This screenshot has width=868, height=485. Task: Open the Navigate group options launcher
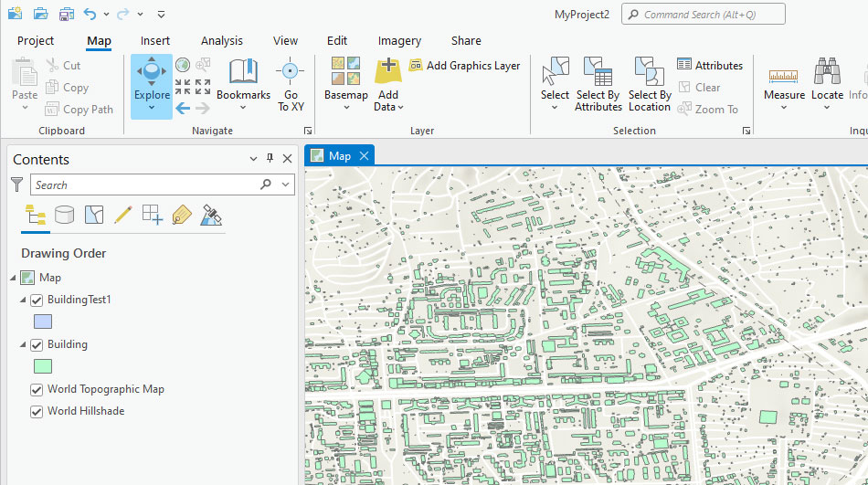coord(308,132)
